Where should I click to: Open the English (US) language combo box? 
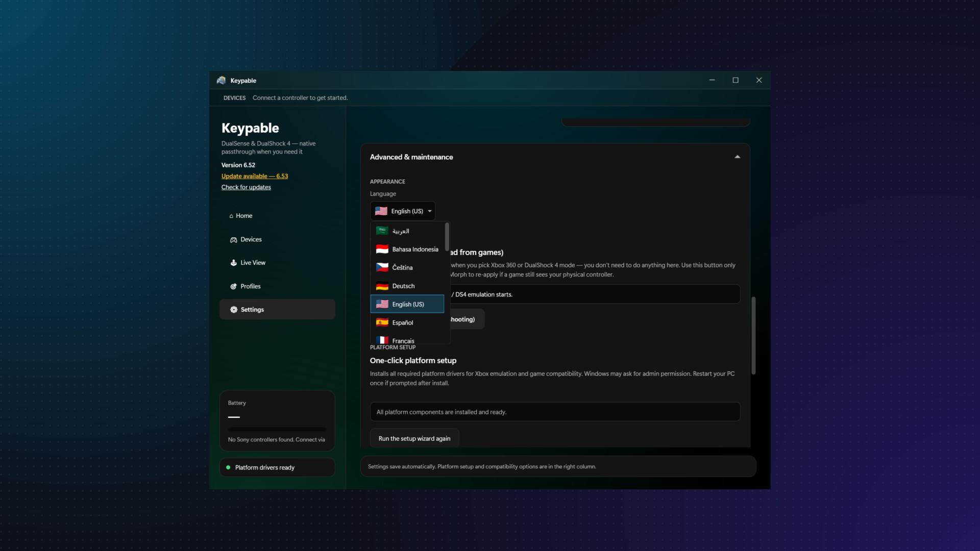click(403, 211)
